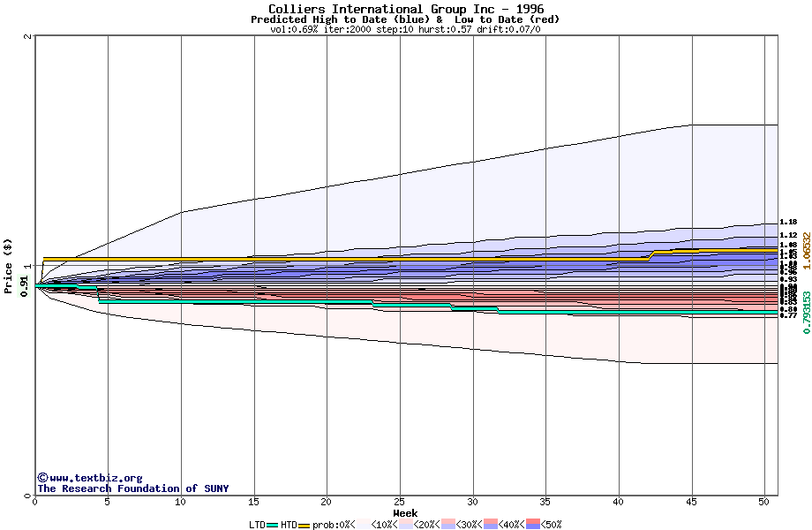
Task: Click the subtitle 'Predicted High to Date (blue)'
Action: 340,19
